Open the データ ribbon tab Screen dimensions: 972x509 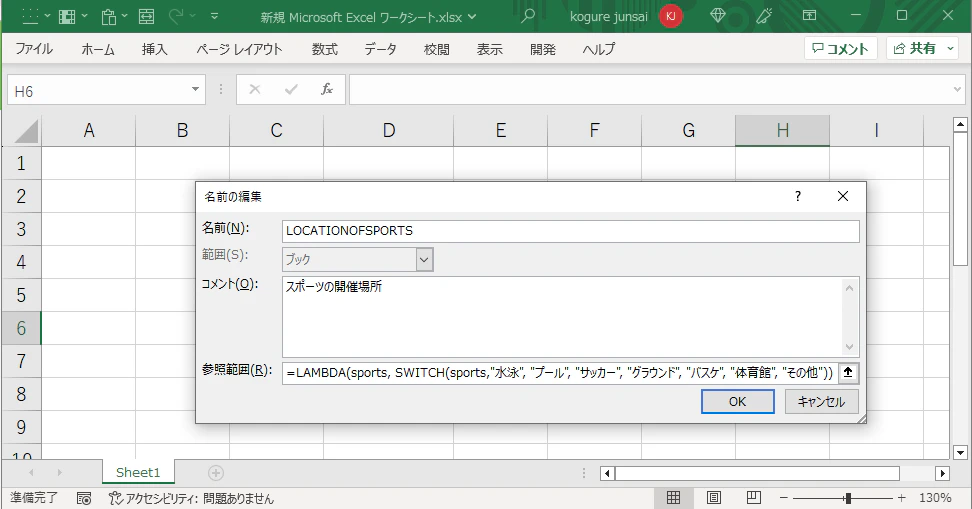(x=380, y=49)
